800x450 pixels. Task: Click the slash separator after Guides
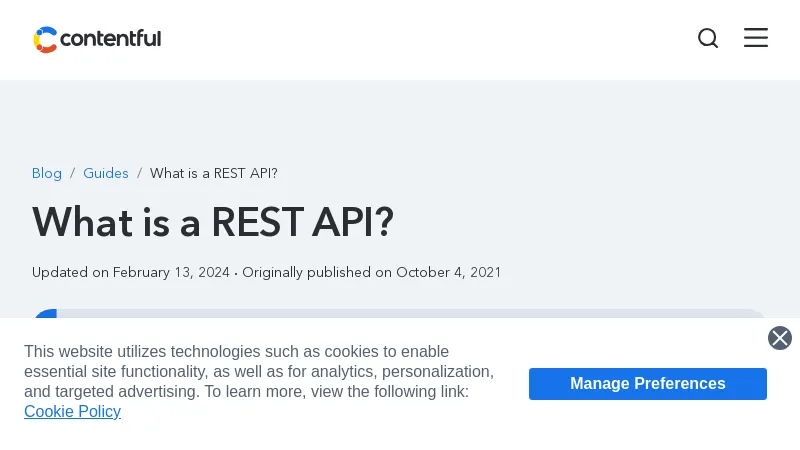139,173
